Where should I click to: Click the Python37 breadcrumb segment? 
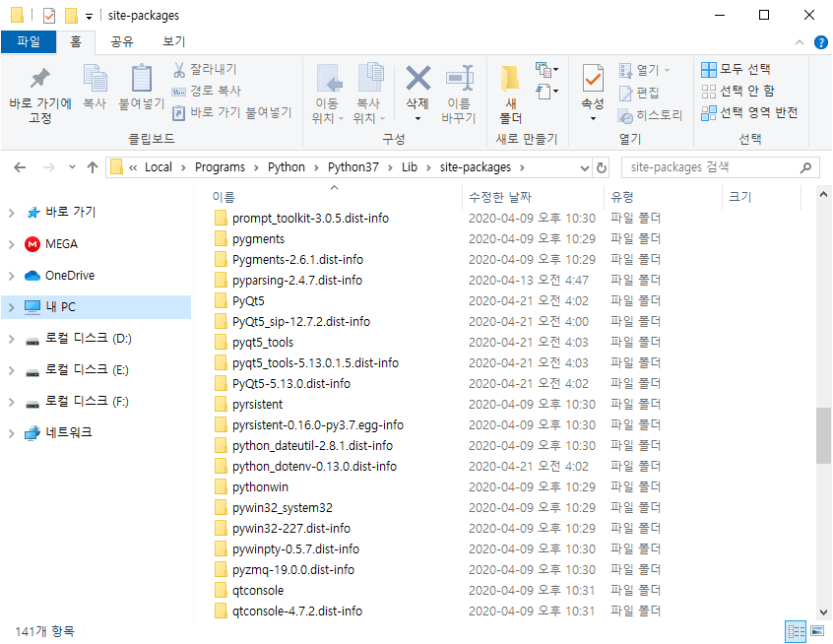[353, 167]
